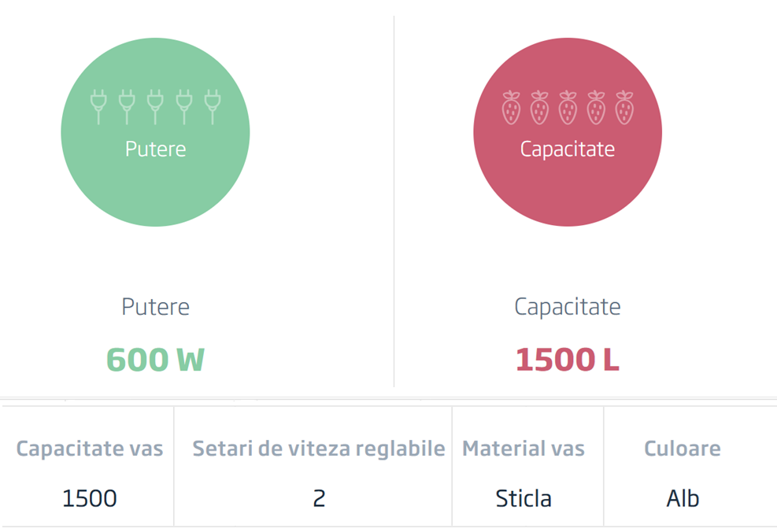Click the green 600 W power value
777x532 pixels.
[x=156, y=360]
